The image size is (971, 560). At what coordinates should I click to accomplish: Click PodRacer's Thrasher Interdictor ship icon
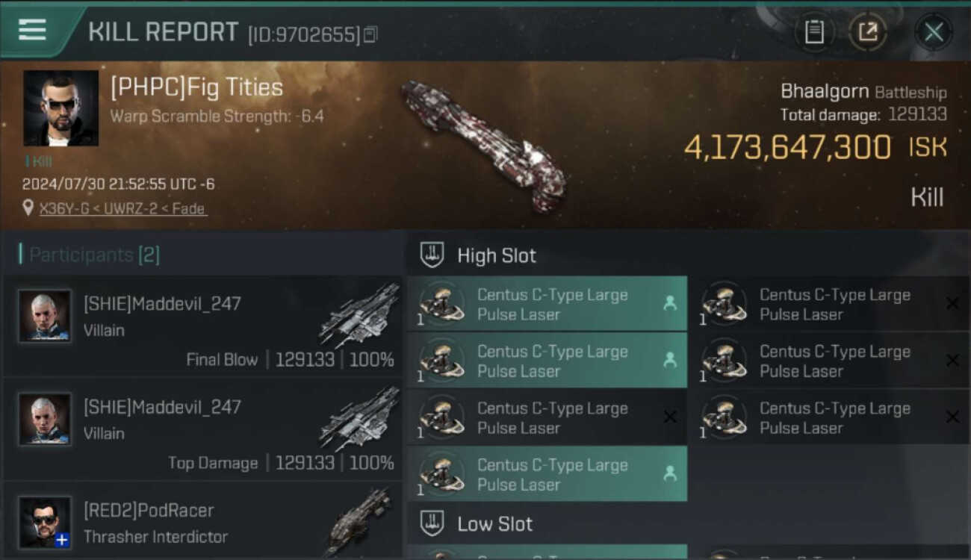click(x=359, y=522)
